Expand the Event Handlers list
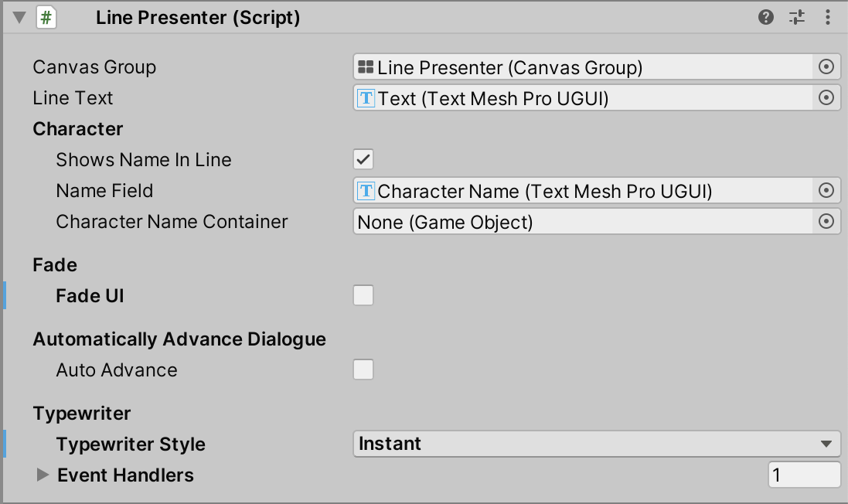This screenshot has width=848, height=504. pos(43,475)
